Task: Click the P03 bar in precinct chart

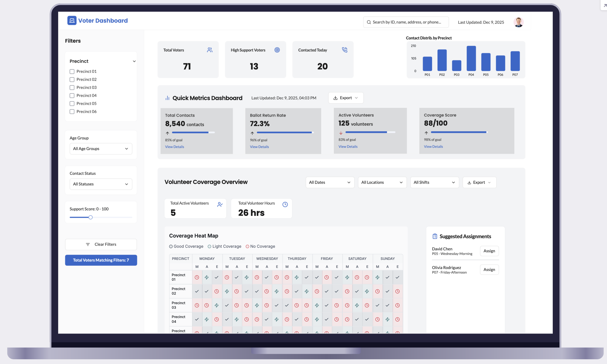Action: click(456, 66)
